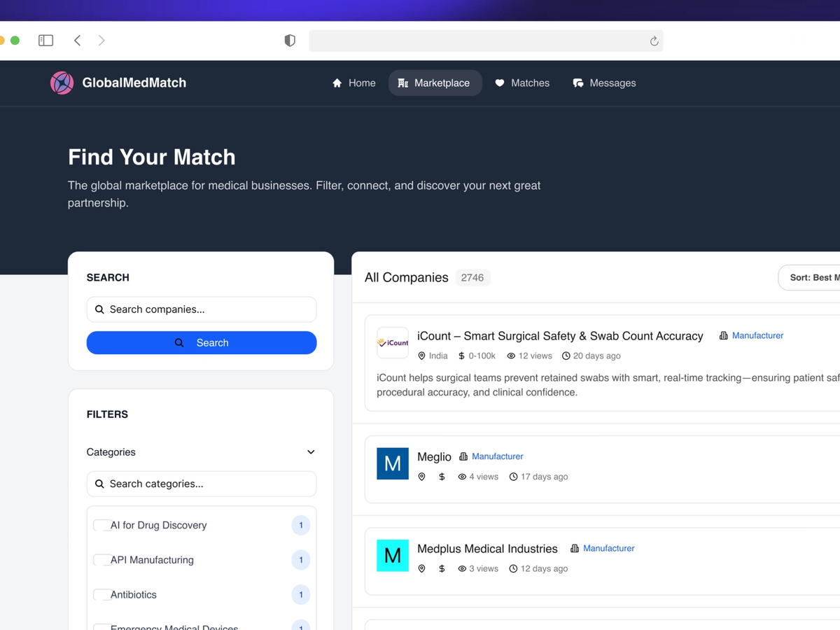This screenshot has width=840, height=630.
Task: Open the Meglio company title
Action: tap(434, 457)
